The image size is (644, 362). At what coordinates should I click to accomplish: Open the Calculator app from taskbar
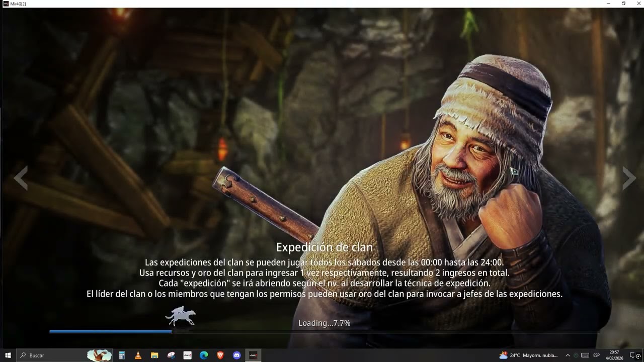(121, 355)
